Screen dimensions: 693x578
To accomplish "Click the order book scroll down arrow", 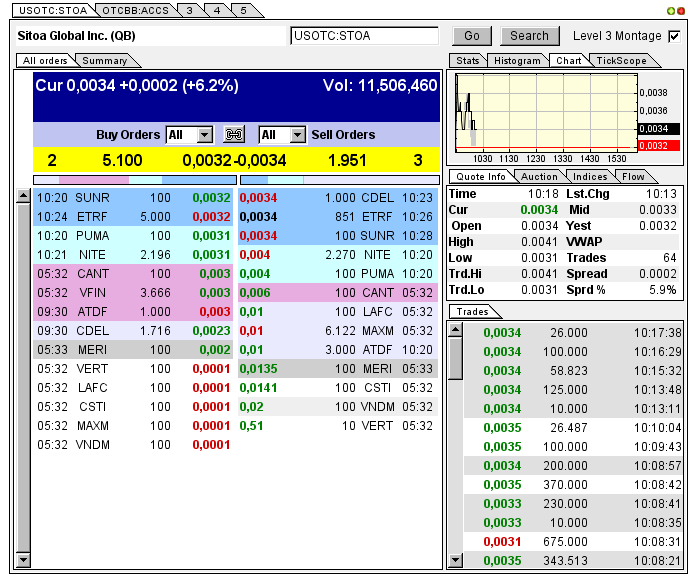I will point(23,560).
